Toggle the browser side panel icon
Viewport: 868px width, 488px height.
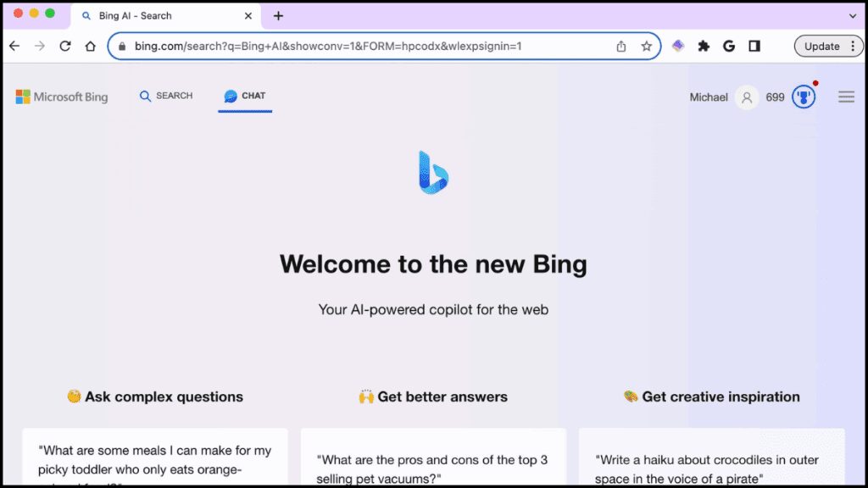[x=754, y=46]
